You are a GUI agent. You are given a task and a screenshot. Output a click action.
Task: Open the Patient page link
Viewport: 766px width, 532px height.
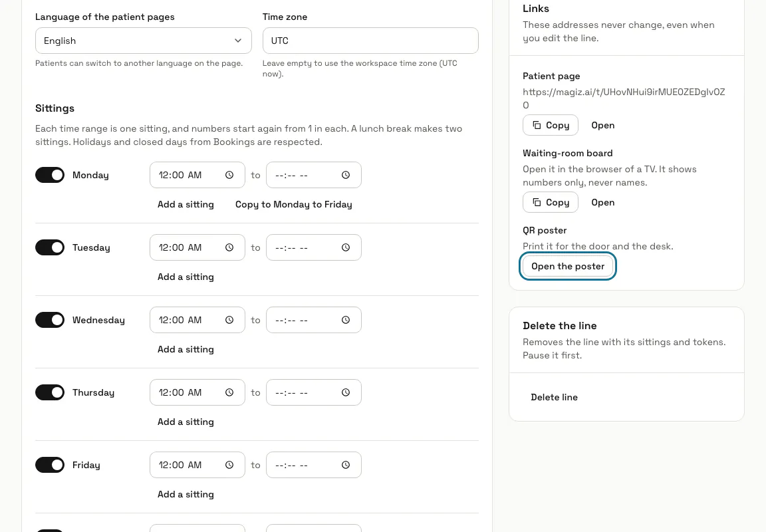click(x=603, y=125)
